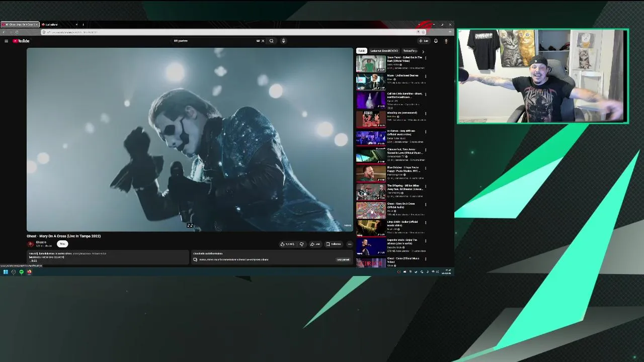Reload the page in the browser
This screenshot has width=644, height=362.
click(x=17, y=32)
